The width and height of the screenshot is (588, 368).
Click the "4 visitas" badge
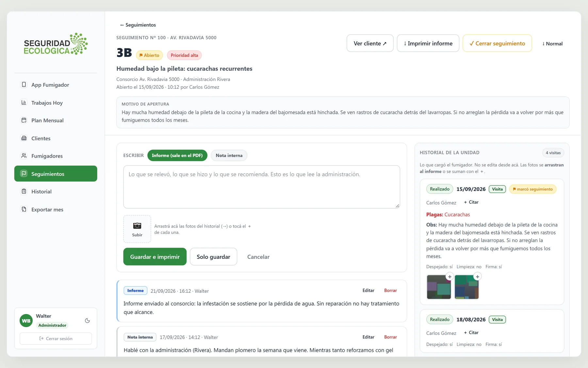(x=553, y=153)
